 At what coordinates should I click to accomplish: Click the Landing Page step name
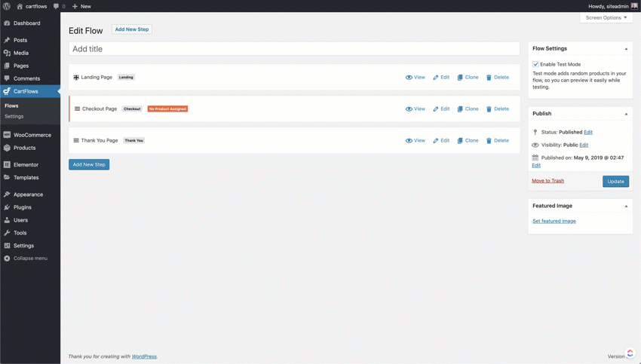(97, 77)
